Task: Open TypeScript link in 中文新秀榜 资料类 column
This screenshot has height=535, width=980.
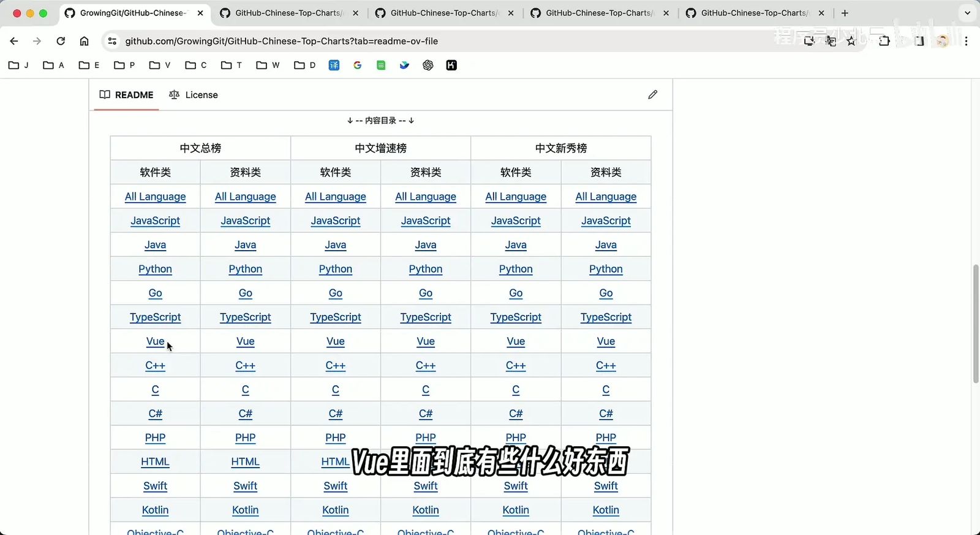Action: [x=606, y=317]
